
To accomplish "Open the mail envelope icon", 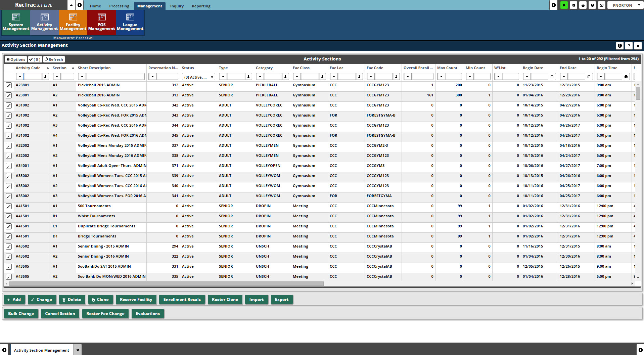I will click(602, 5).
